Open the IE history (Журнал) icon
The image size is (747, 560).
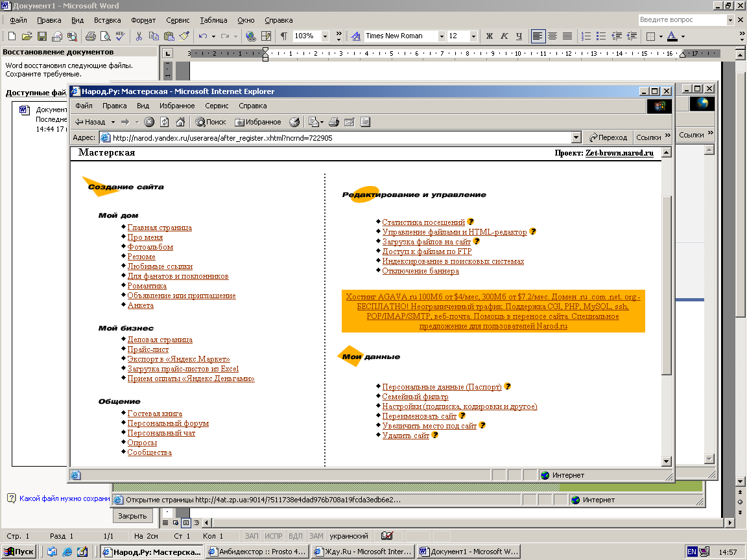pyautogui.click(x=294, y=122)
